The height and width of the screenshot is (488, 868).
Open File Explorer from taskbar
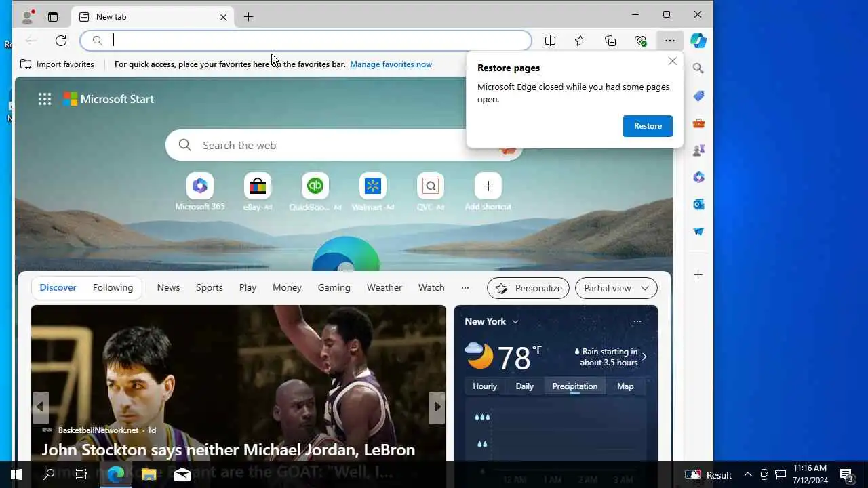[x=149, y=474]
